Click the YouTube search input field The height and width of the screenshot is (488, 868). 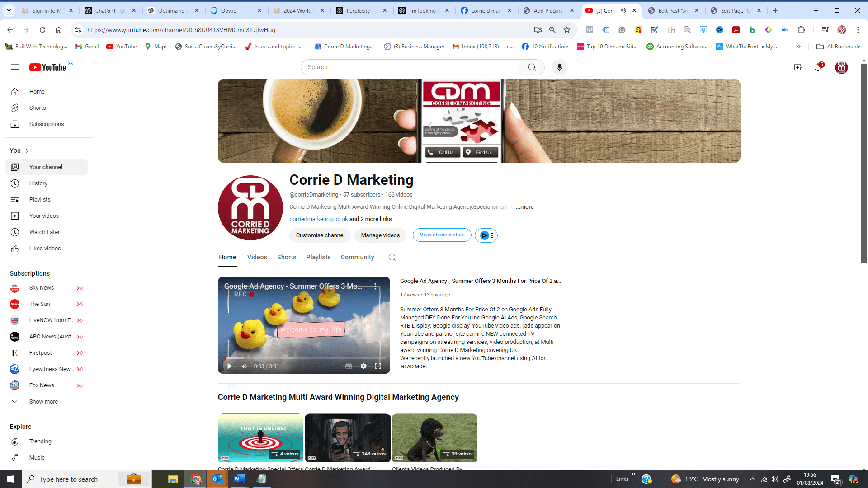click(410, 67)
